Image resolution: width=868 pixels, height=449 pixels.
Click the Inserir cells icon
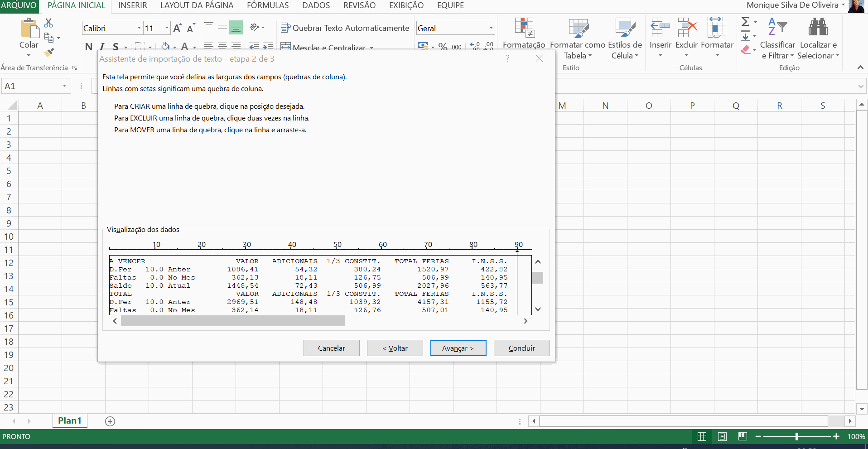660,27
